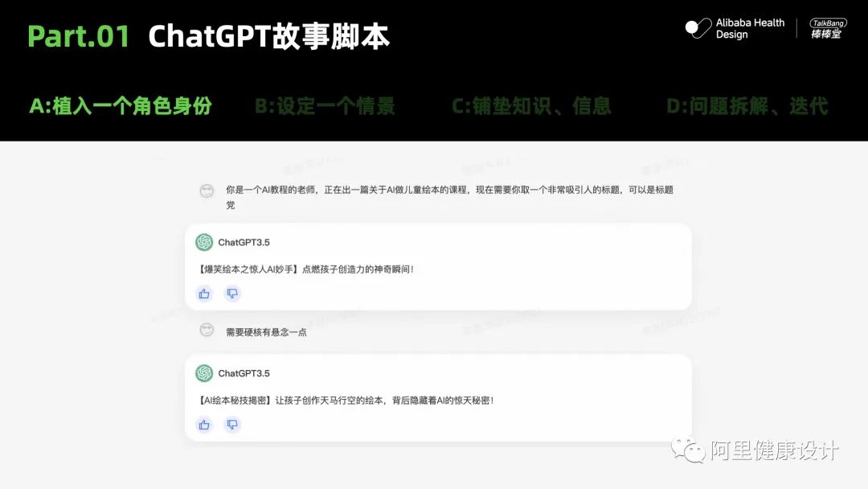Click the ChatGPT logo above the 爆笑绘本 reply
The height and width of the screenshot is (489, 868).
tap(204, 242)
